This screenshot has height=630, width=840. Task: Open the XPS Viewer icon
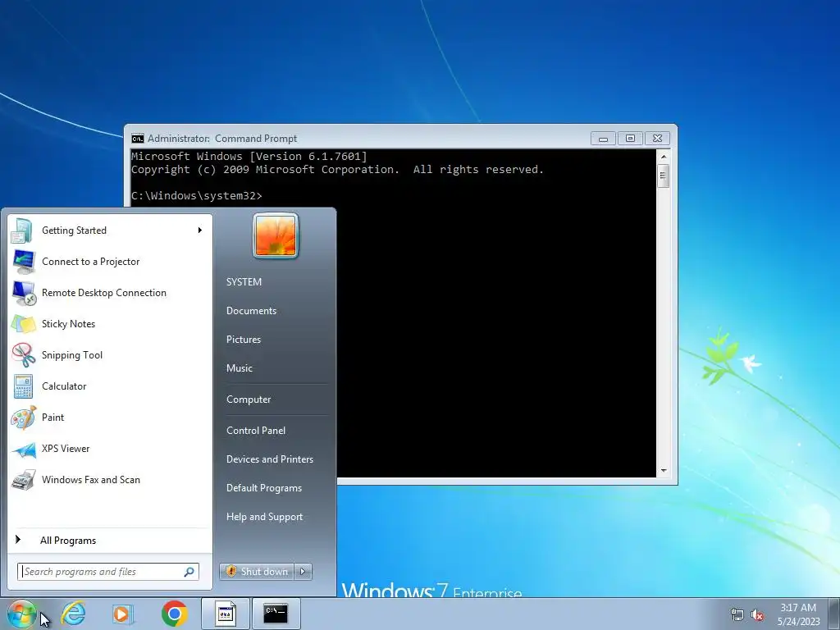(x=24, y=449)
